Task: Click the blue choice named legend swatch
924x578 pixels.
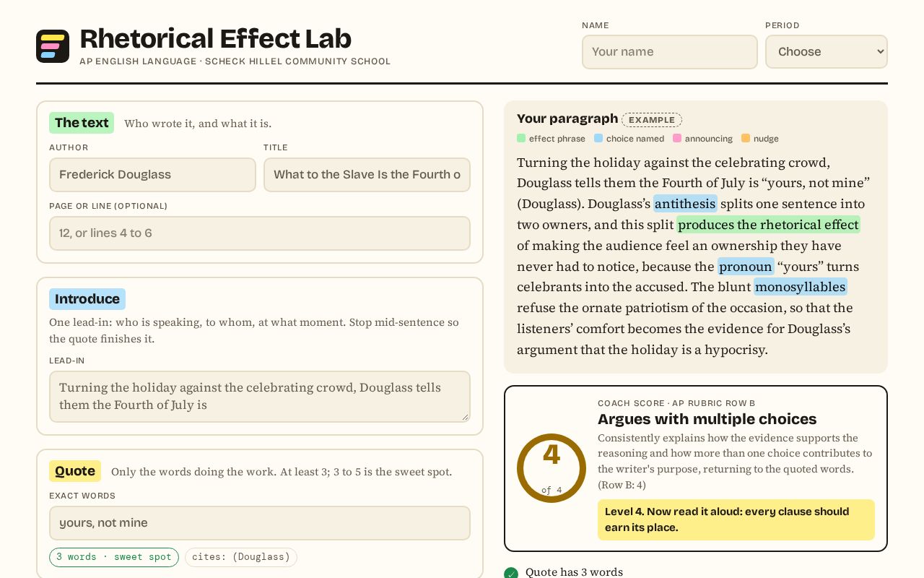Action: tap(598, 138)
